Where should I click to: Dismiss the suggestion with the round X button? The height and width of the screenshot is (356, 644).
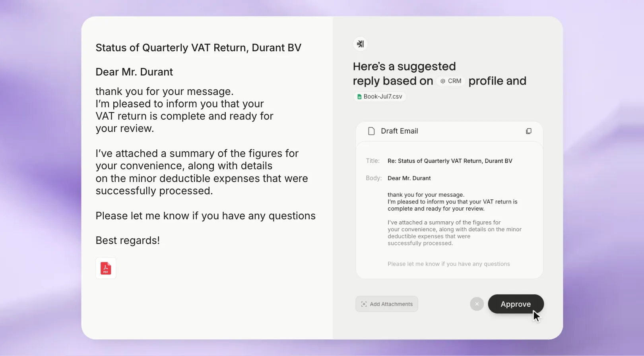477,304
